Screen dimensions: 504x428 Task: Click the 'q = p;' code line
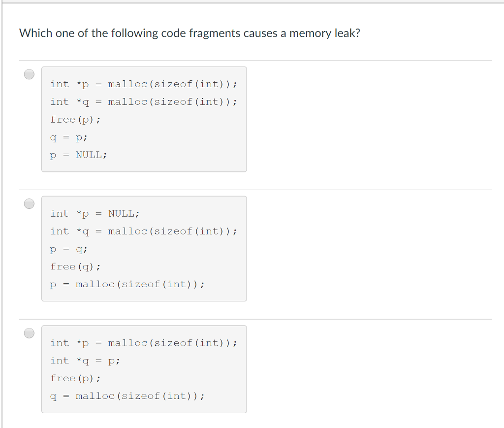[69, 137]
